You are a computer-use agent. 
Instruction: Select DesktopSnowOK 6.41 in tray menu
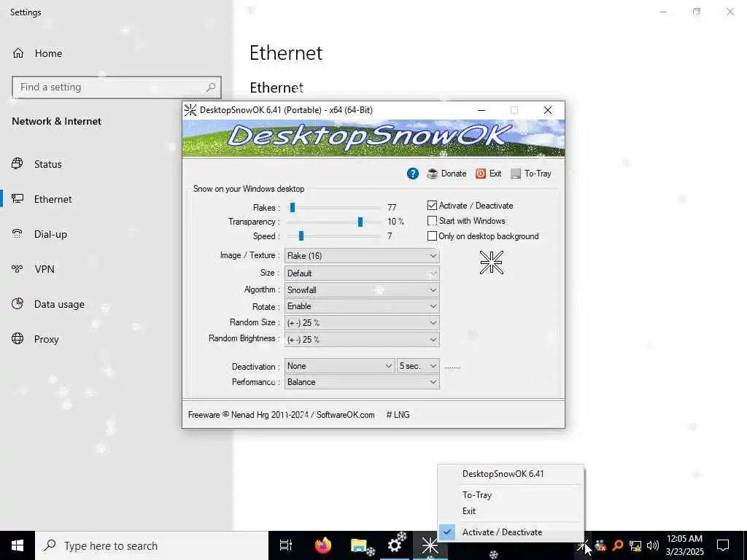pos(511,474)
